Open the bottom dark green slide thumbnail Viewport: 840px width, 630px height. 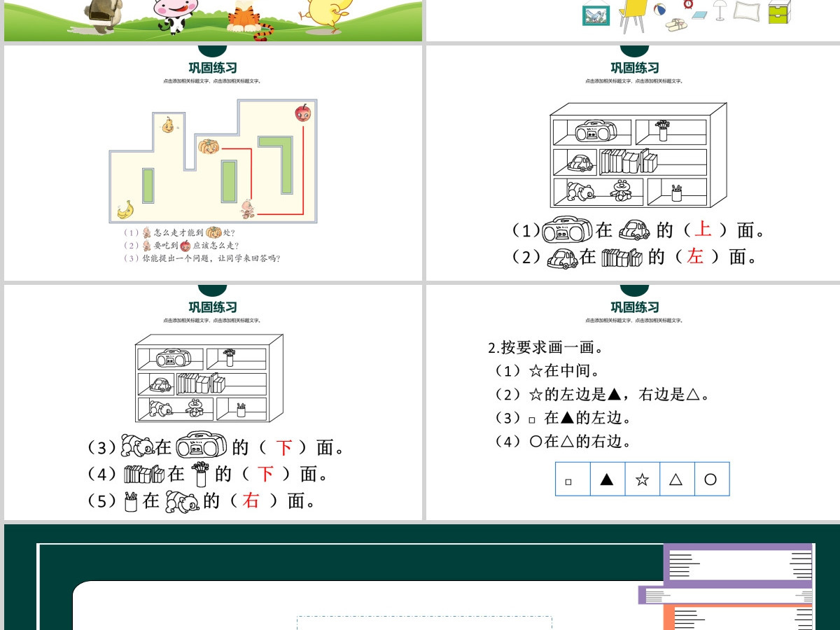click(x=422, y=577)
